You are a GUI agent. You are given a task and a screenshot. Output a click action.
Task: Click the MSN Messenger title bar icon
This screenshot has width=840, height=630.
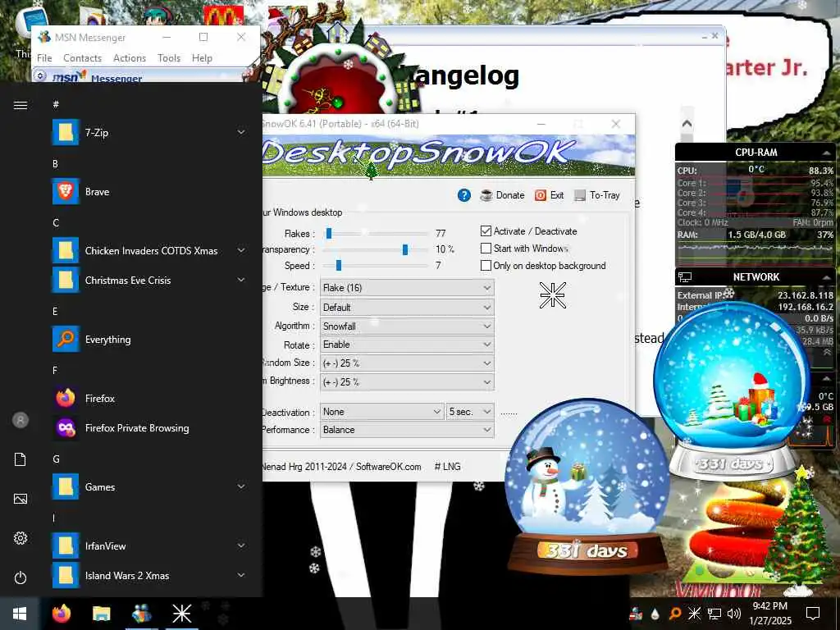[44, 37]
